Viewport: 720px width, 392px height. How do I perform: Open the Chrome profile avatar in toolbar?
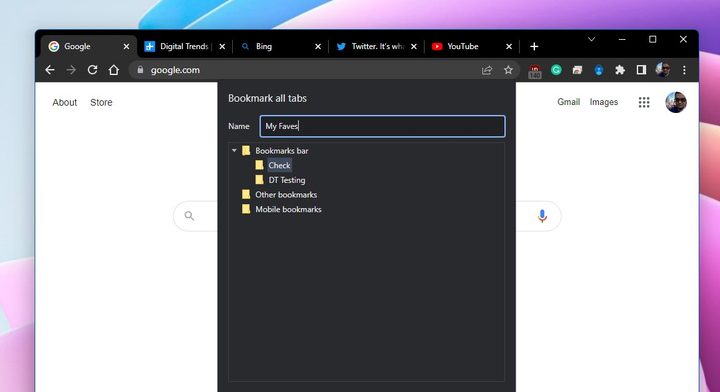point(663,70)
